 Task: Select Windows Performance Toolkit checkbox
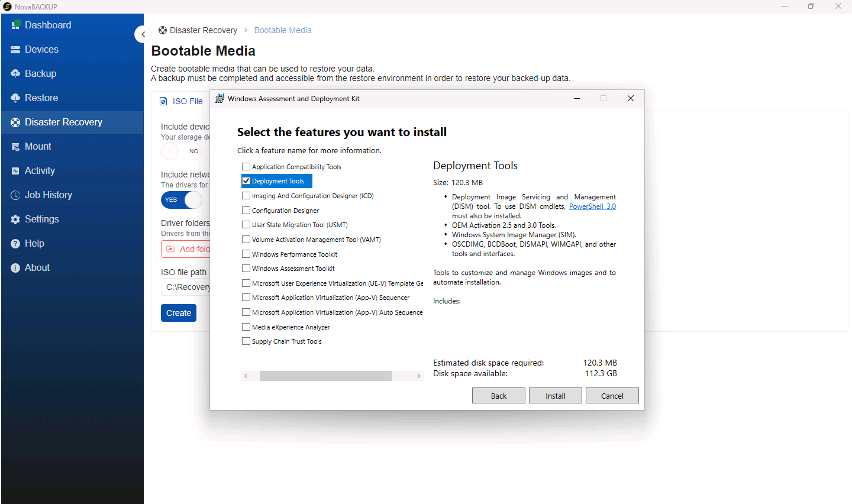click(246, 254)
